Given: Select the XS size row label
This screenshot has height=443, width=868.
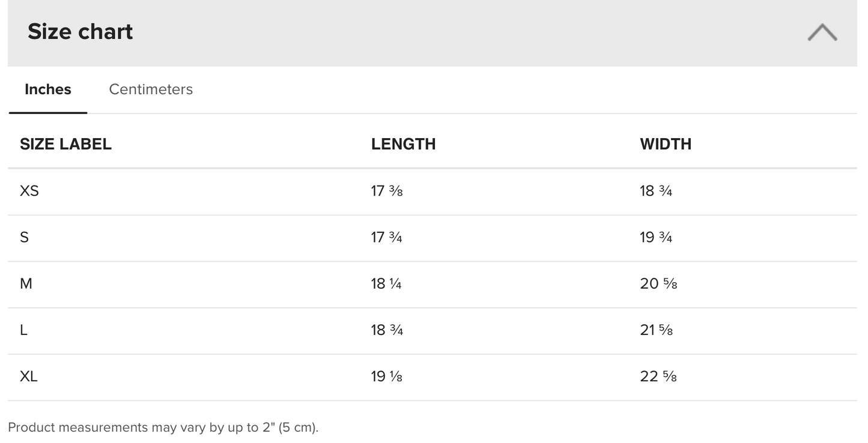Looking at the screenshot, I should (29, 191).
